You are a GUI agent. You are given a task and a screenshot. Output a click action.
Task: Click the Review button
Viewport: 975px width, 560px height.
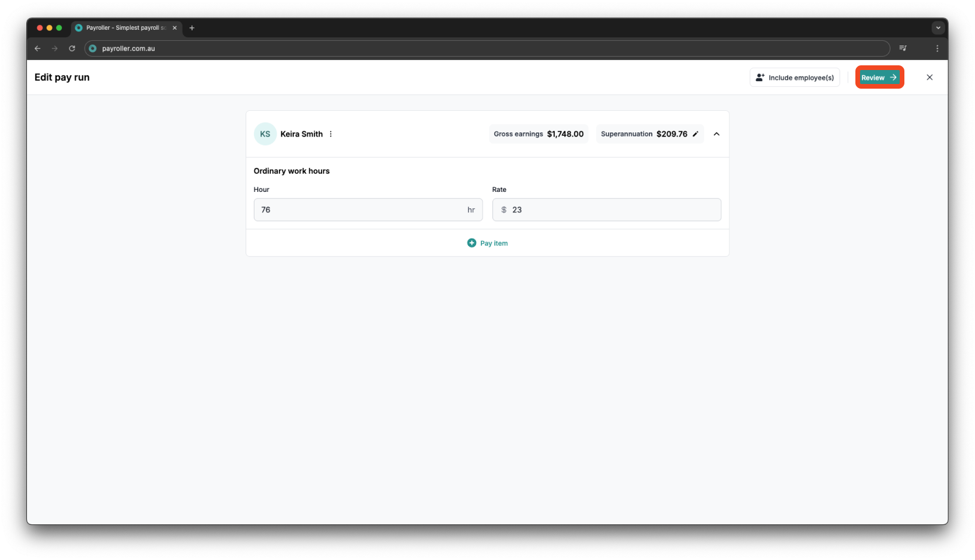coord(879,77)
